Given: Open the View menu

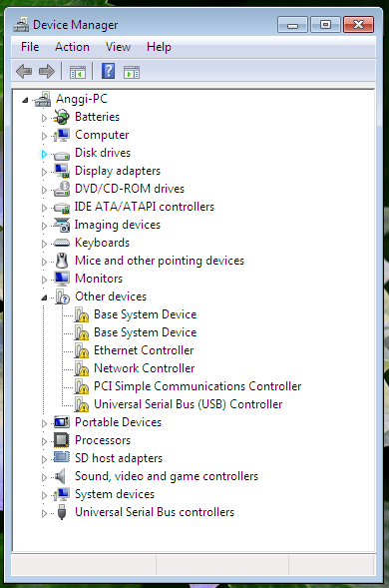Looking at the screenshot, I should 118,47.
